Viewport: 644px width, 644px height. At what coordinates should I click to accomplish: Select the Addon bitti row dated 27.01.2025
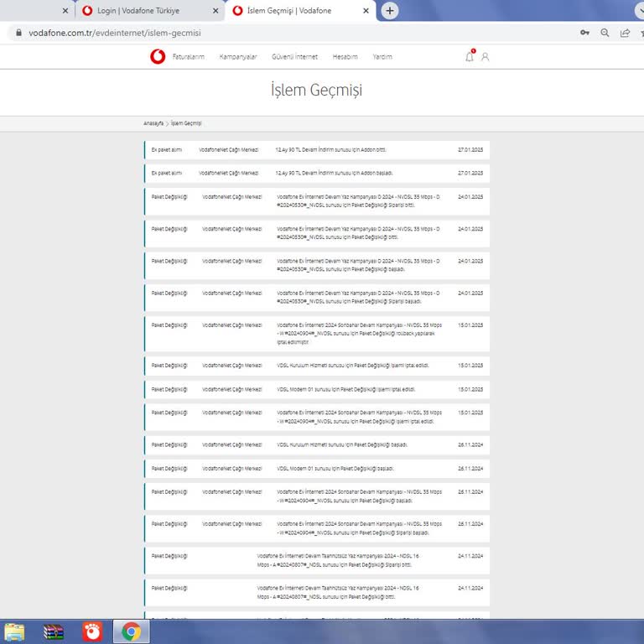[317, 150]
